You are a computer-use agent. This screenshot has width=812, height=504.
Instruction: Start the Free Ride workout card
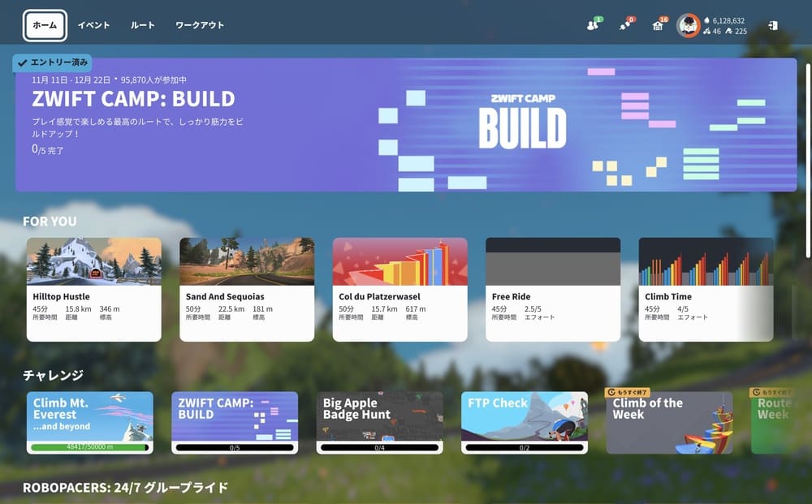(x=552, y=289)
